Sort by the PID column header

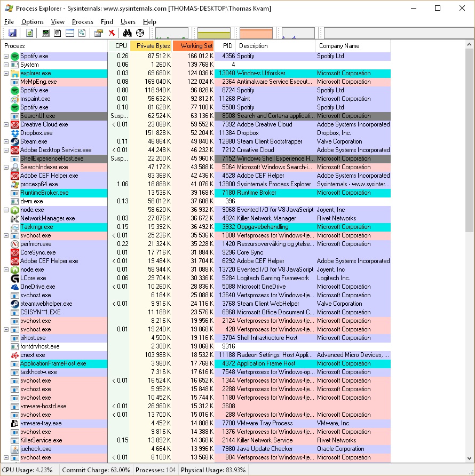[225, 46]
